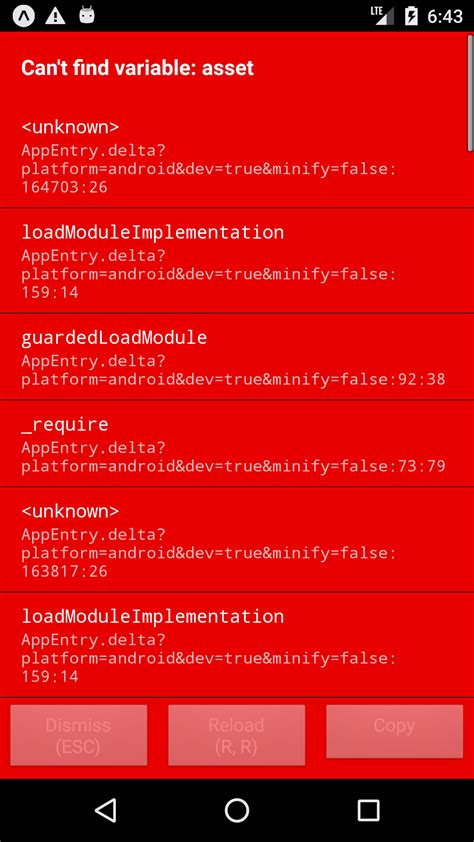474x842 pixels.
Task: Open first <unknown> frame at 164703:26
Action: coord(237,156)
